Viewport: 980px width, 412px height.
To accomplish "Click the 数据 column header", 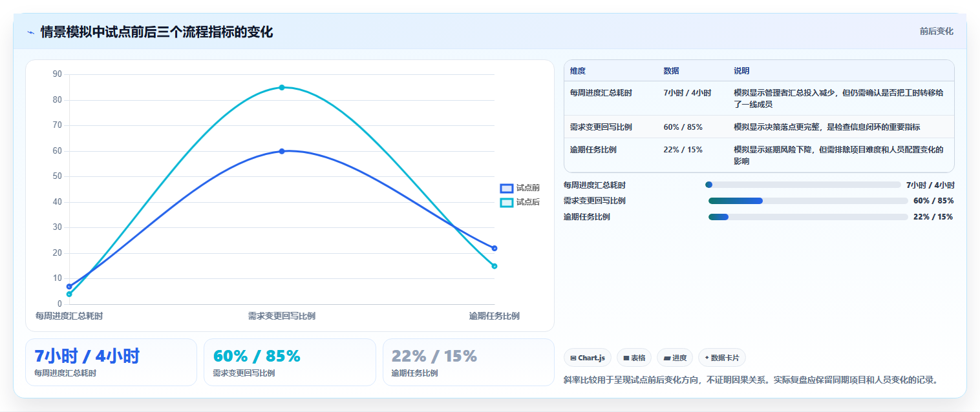I will coord(671,71).
